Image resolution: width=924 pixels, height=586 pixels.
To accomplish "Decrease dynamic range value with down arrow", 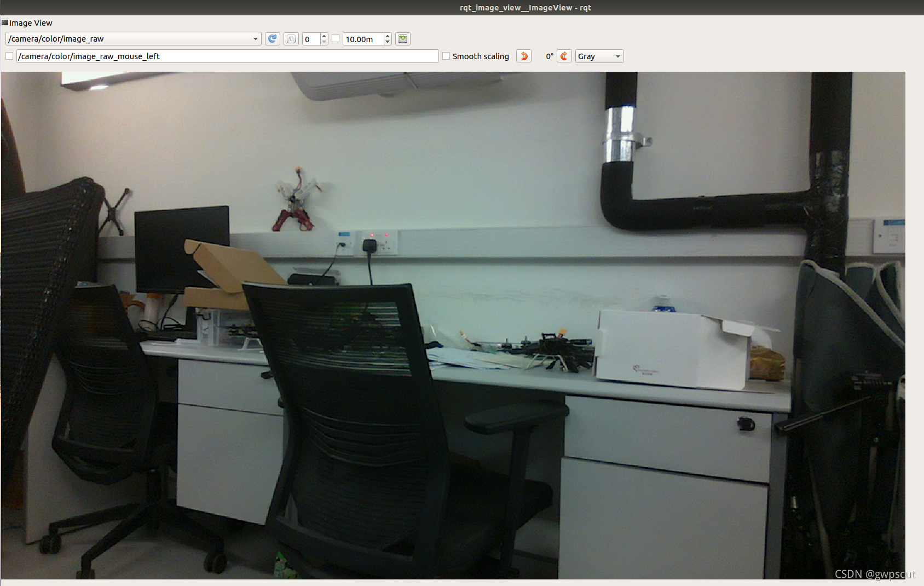I will tap(324, 42).
